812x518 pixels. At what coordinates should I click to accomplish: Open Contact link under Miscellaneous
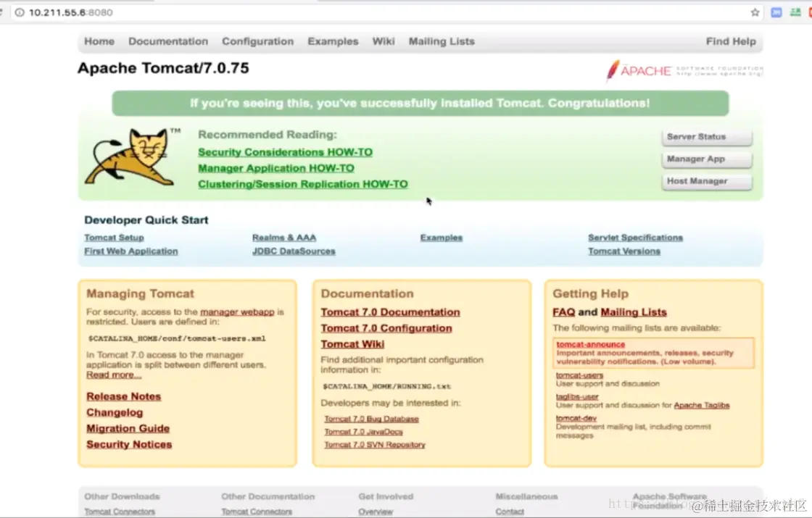click(510, 511)
